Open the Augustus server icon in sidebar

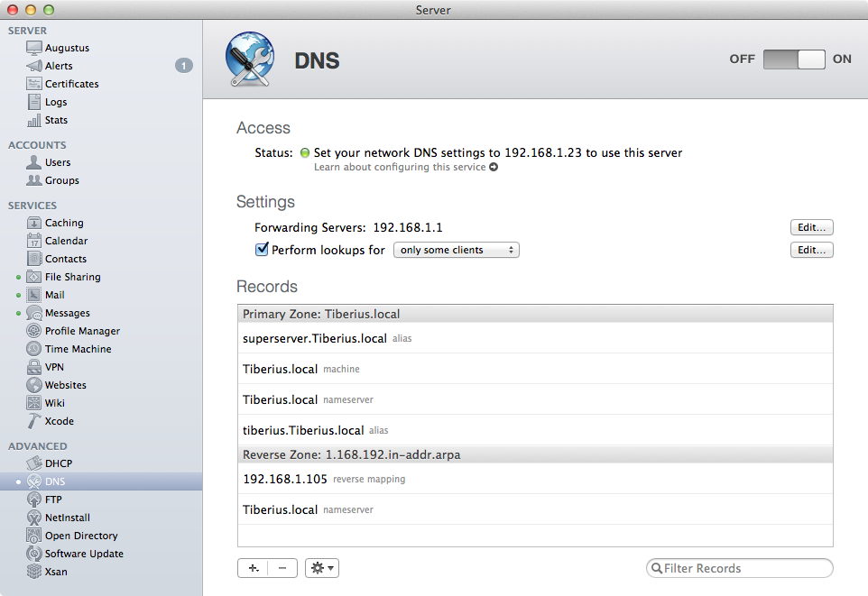coord(33,48)
